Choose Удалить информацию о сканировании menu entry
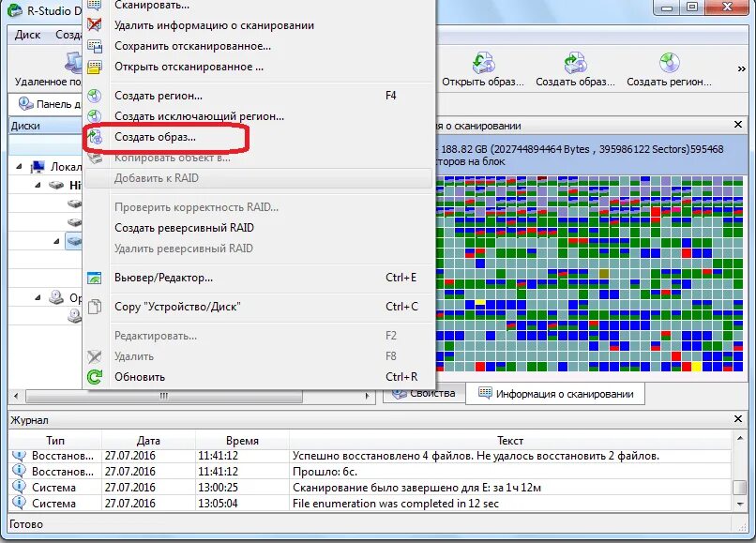Viewport: 756px width, 543px height. [214, 25]
